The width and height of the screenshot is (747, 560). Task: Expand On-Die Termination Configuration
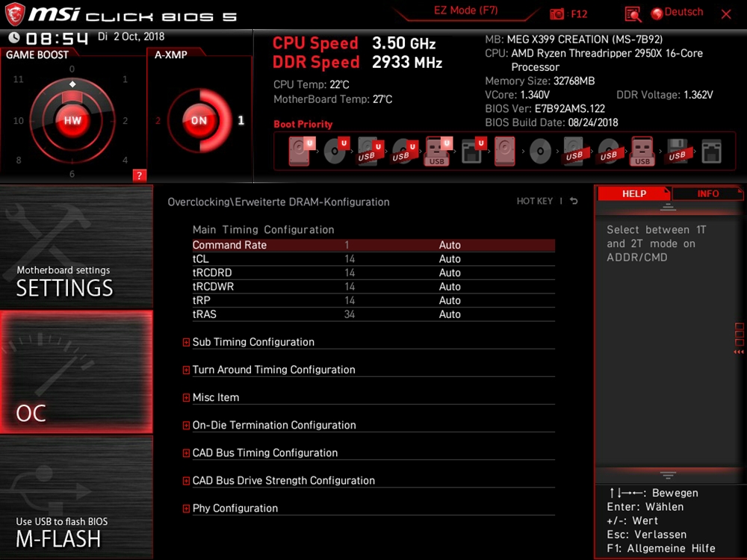pos(186,426)
